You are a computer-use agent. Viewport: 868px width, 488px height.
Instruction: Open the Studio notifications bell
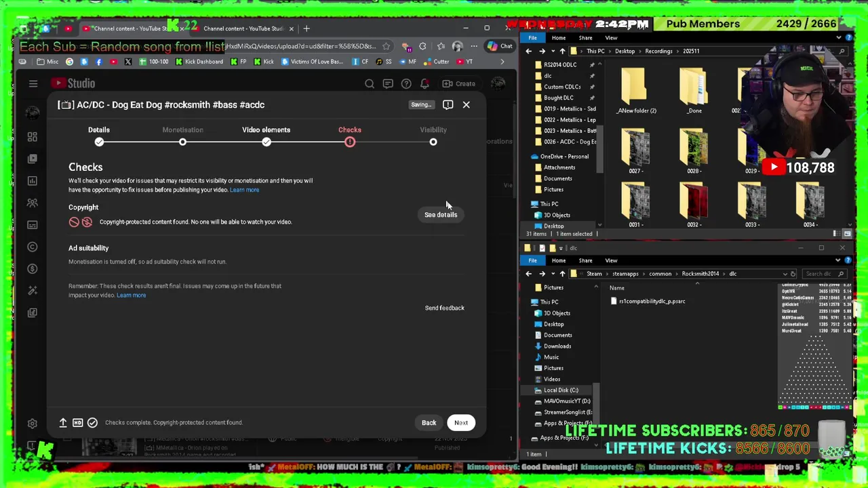(425, 83)
